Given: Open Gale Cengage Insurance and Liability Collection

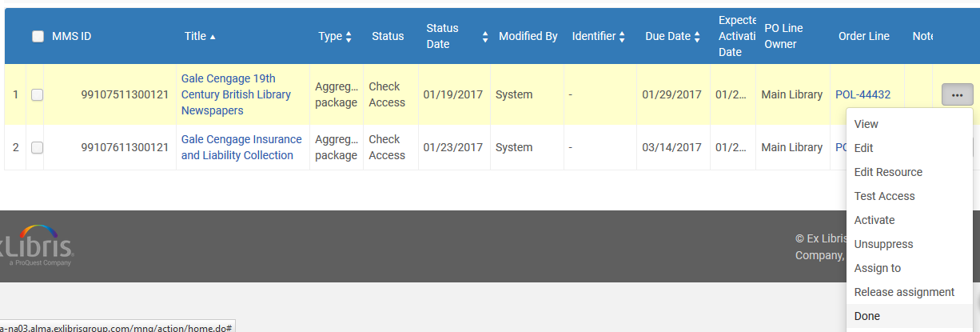Looking at the screenshot, I should (241, 147).
